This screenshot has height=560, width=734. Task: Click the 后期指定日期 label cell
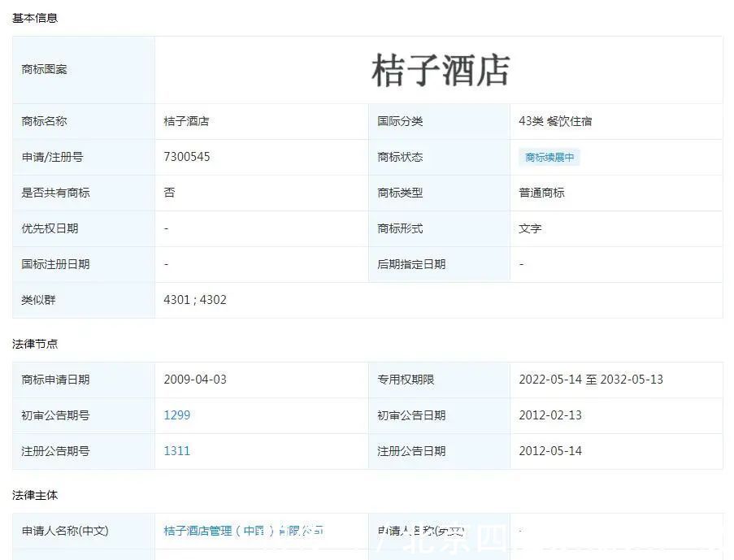pyautogui.click(x=439, y=264)
